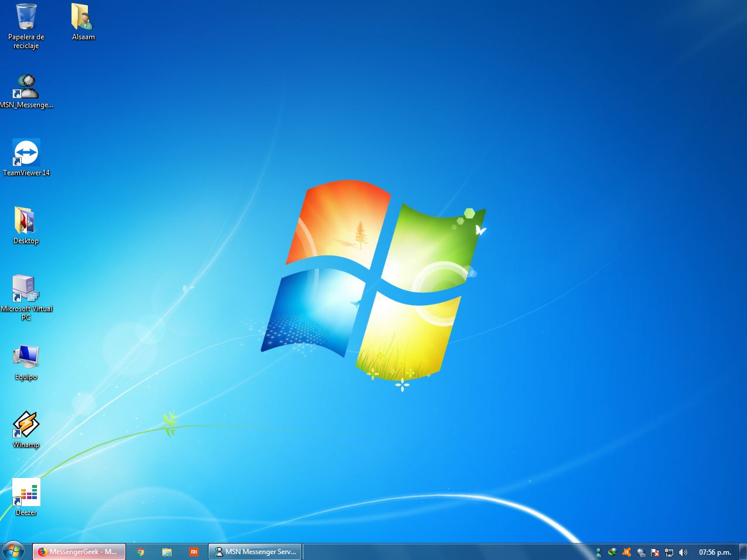Screen dimensions: 747x560
Task: Open Google Chrome from the taskbar
Action: pos(140,552)
